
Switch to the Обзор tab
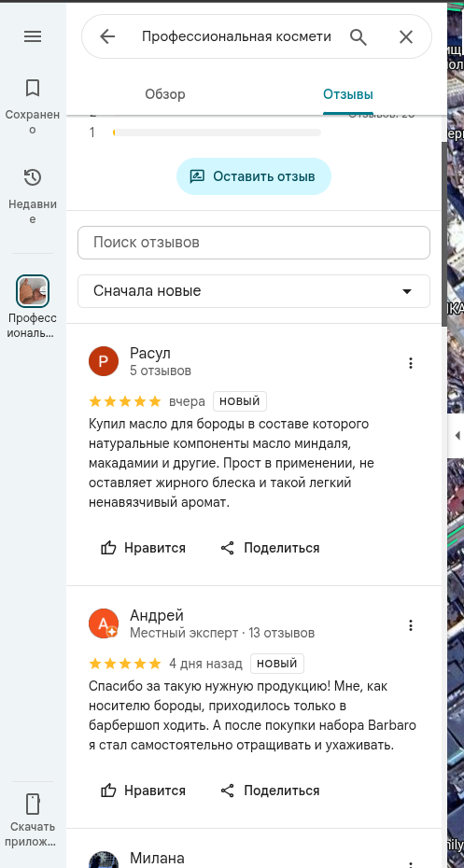165,94
